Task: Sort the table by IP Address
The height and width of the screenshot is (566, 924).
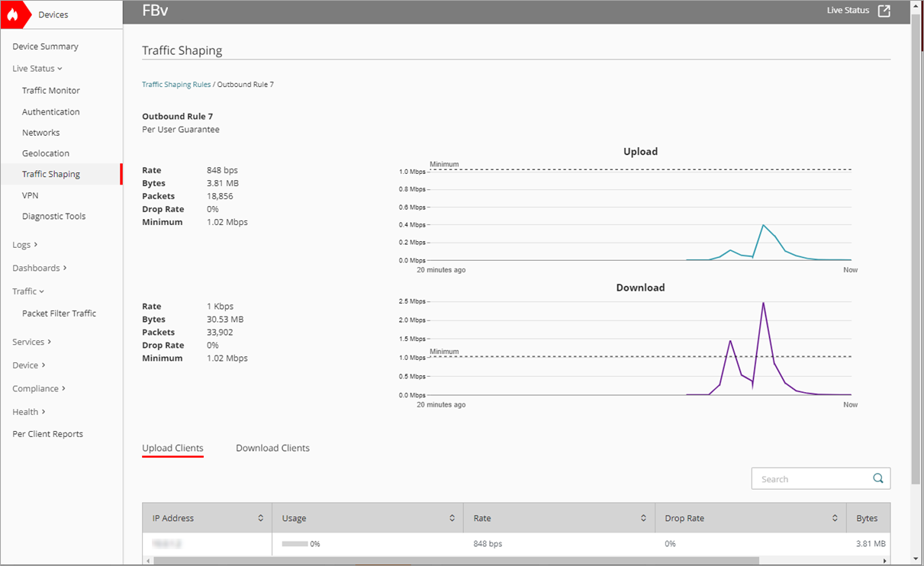Action: pyautogui.click(x=262, y=517)
